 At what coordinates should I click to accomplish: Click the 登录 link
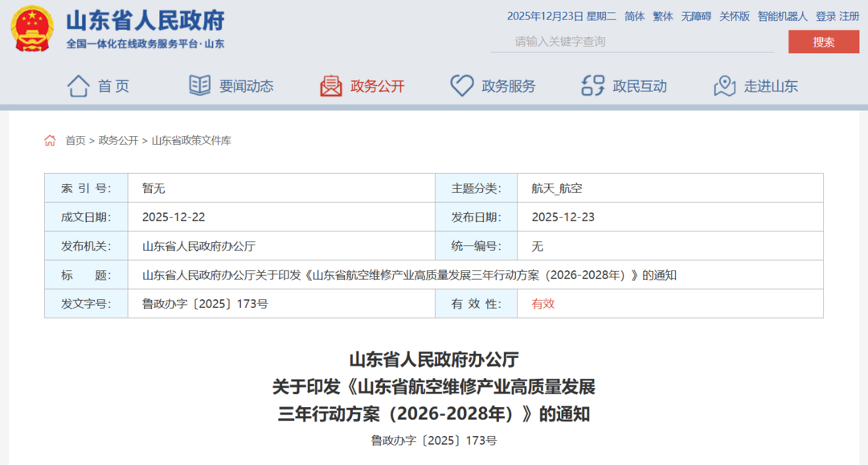pos(825,16)
